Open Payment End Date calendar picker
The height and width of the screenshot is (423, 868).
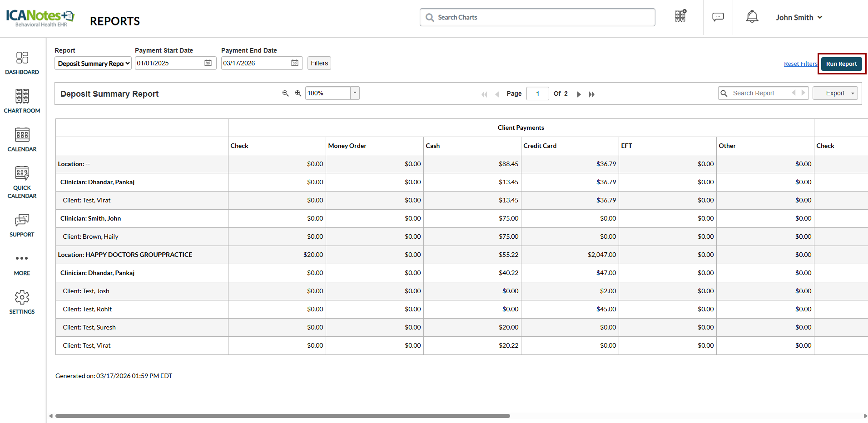[294, 63]
